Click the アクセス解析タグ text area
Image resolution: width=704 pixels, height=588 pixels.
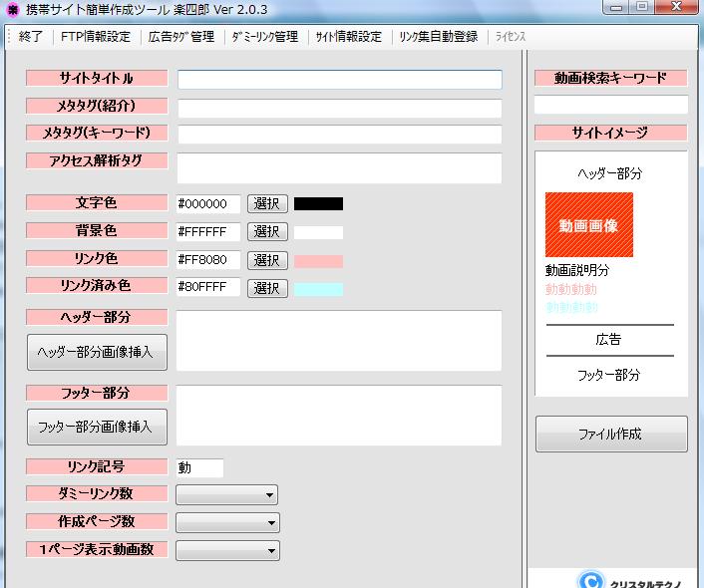(x=339, y=167)
